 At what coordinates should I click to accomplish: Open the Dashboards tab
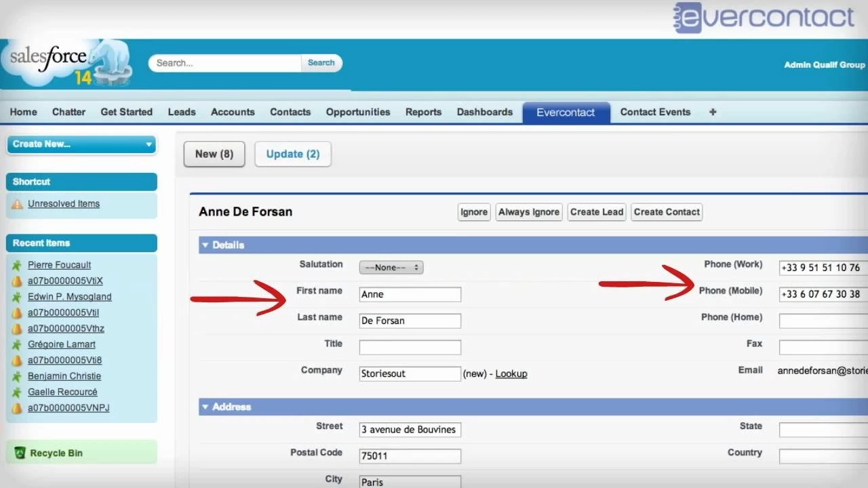(x=485, y=112)
